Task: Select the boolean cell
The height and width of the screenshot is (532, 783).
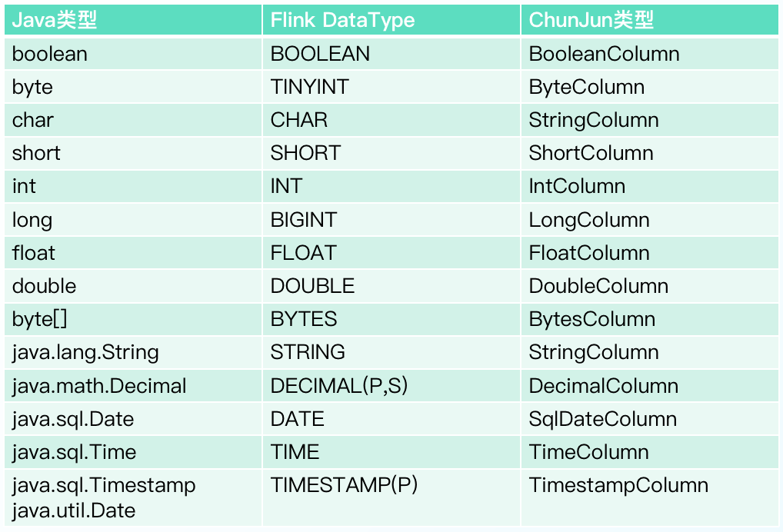Action: (50, 55)
